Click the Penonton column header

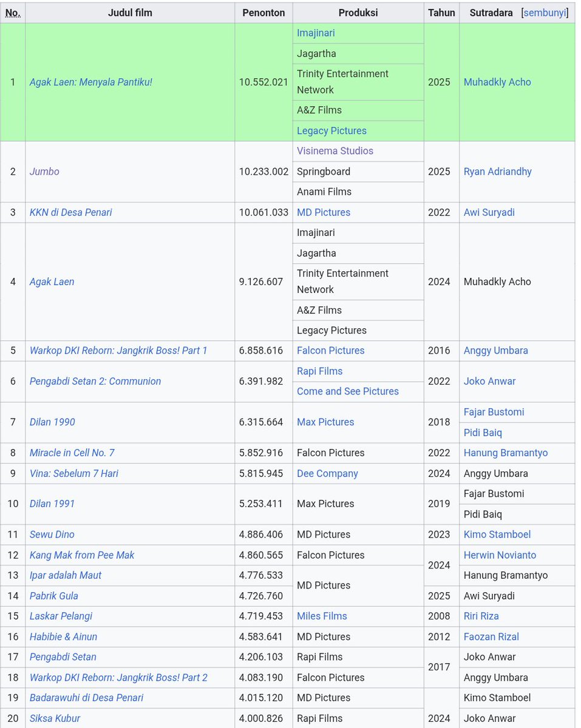[x=263, y=13]
